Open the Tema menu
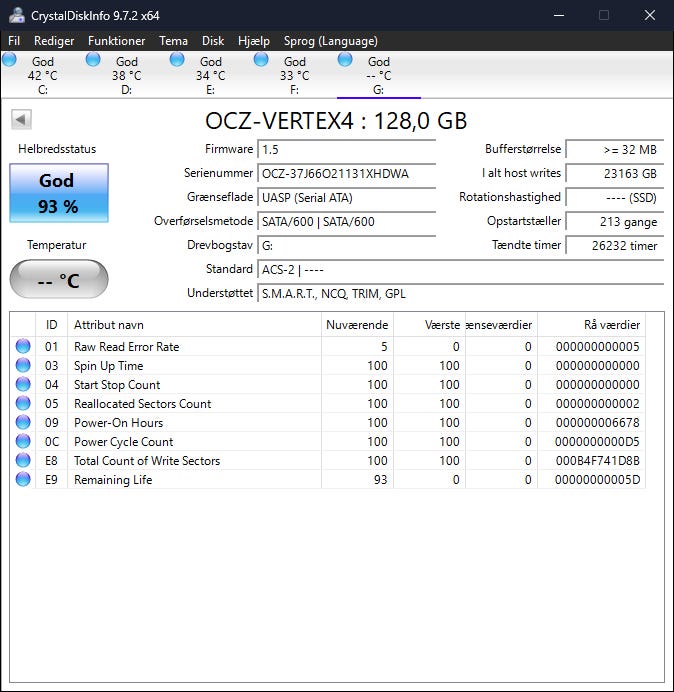The height and width of the screenshot is (692, 674). [x=173, y=41]
